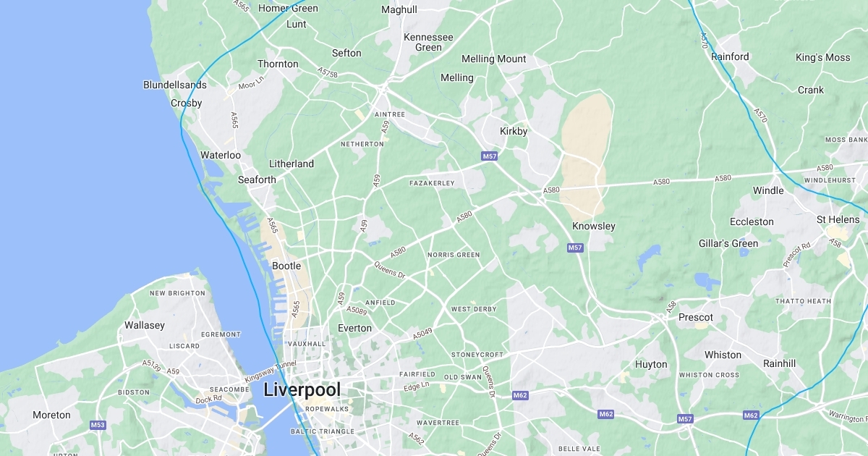Click the M53 road shield near Moreton
Viewport: 868px width, 456px height.
point(98,425)
